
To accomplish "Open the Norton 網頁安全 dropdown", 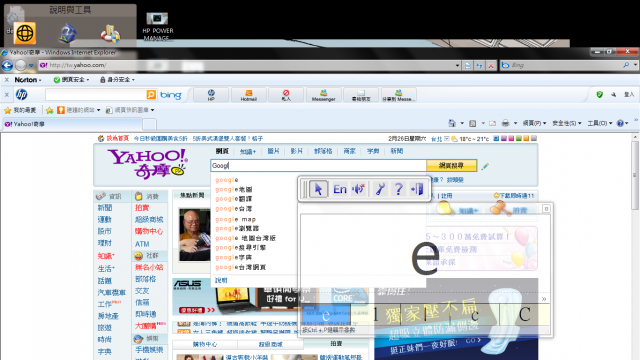I will coord(72,80).
